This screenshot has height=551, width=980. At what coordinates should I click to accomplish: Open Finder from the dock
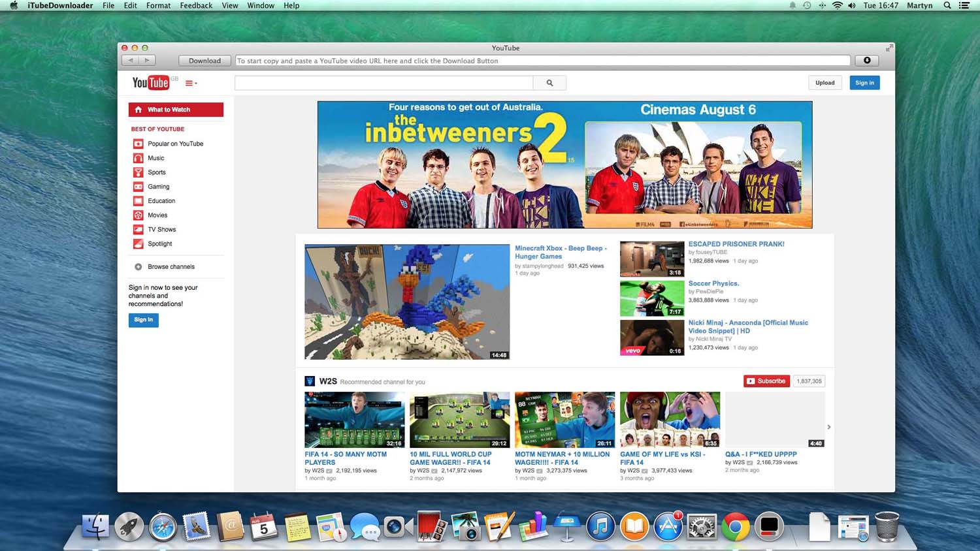[95, 527]
